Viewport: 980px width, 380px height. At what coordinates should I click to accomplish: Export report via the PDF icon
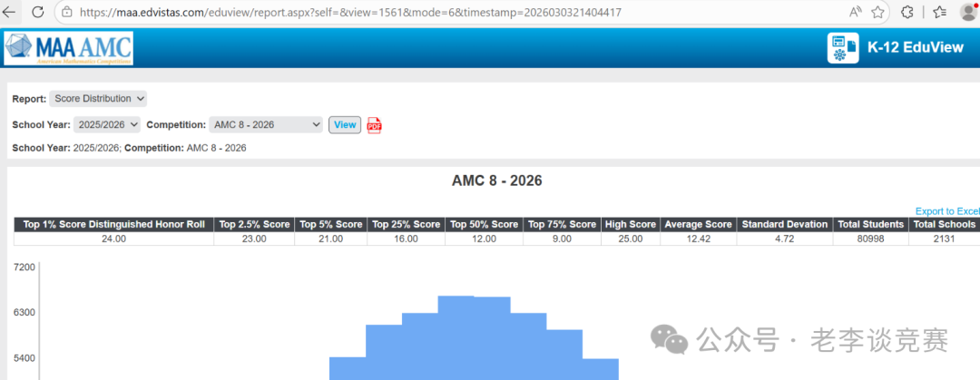[374, 125]
